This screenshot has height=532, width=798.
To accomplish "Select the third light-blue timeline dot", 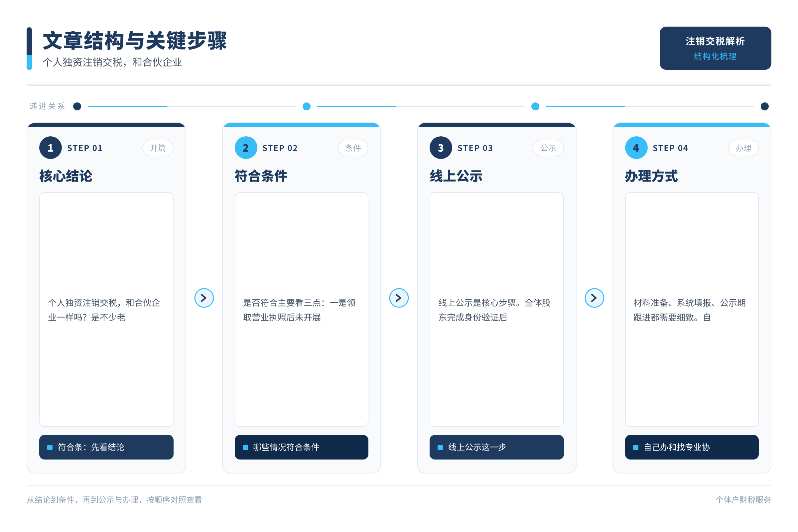I will point(535,106).
